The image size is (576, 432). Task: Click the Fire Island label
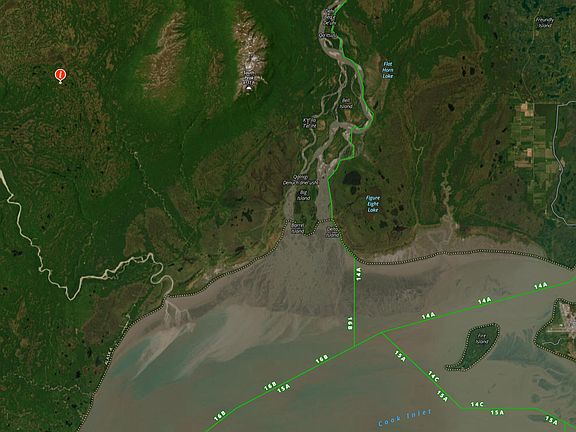(481, 338)
